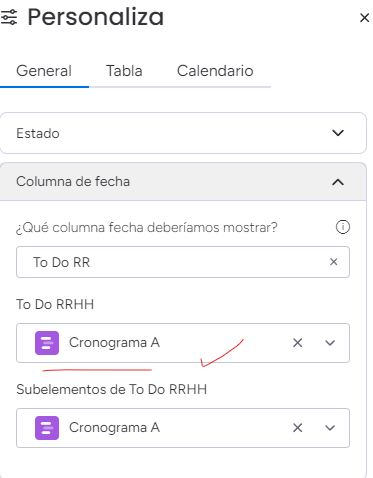Image resolution: width=373 pixels, height=478 pixels.
Task: Switch to the General tab
Action: [x=44, y=71]
